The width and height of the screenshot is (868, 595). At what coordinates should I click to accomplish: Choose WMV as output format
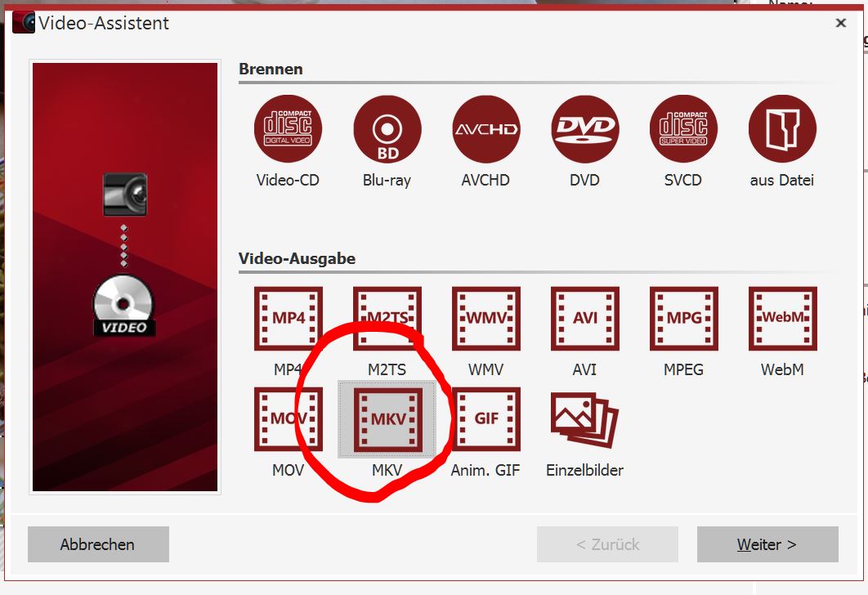(485, 319)
